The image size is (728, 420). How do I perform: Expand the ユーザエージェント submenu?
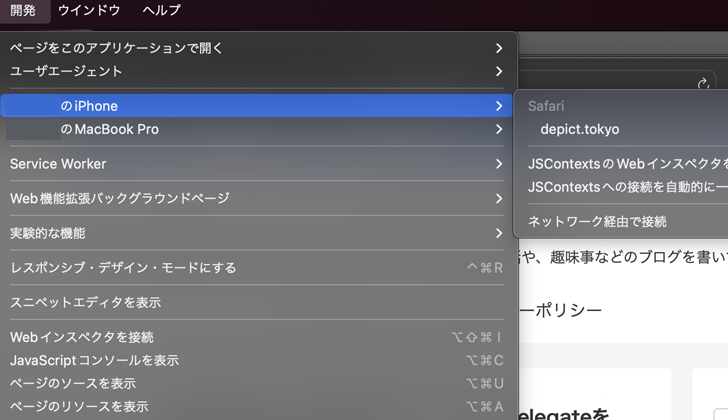256,71
